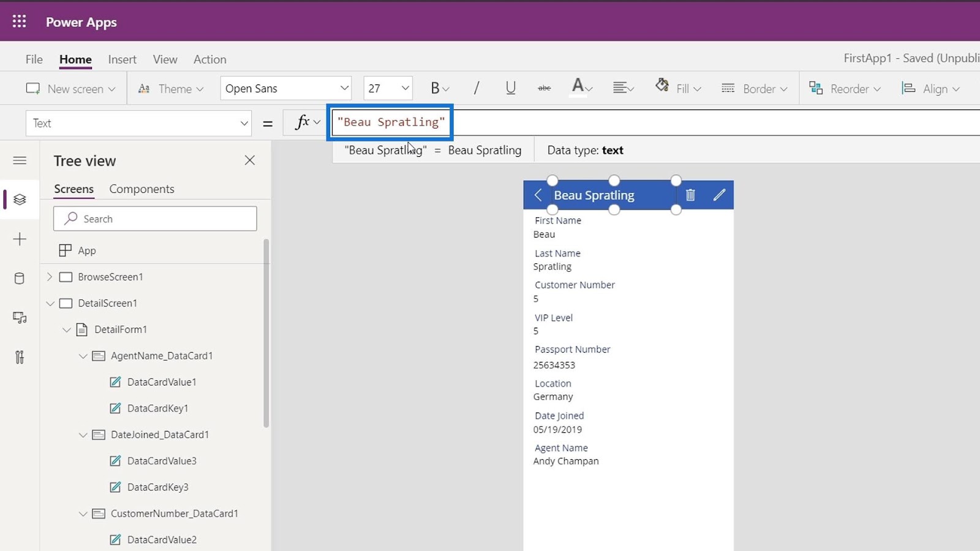Close the Tree view panel

(x=249, y=160)
